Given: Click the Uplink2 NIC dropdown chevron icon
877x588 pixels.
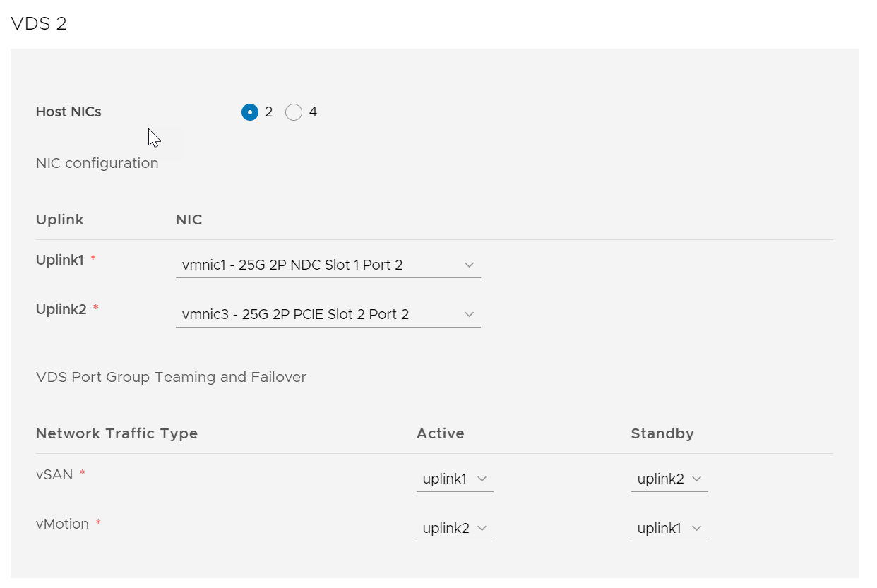Looking at the screenshot, I should coord(469,314).
